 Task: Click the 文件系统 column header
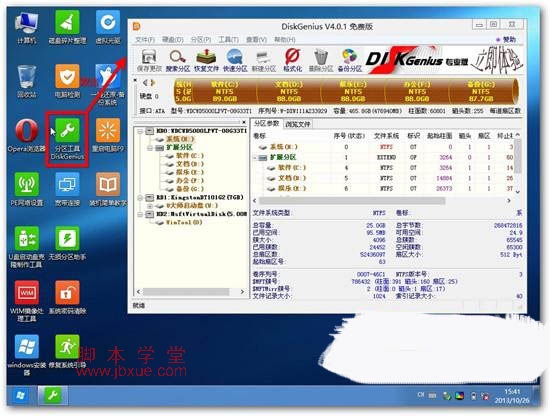pyautogui.click(x=387, y=136)
